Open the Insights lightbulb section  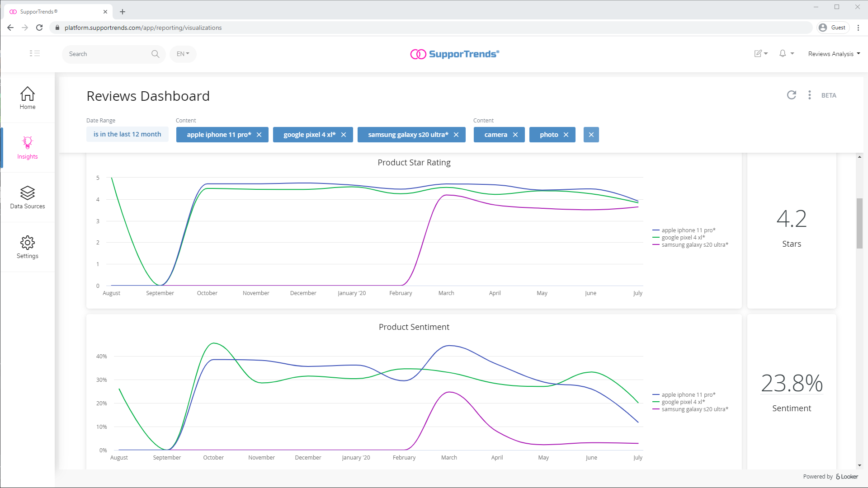coord(28,148)
